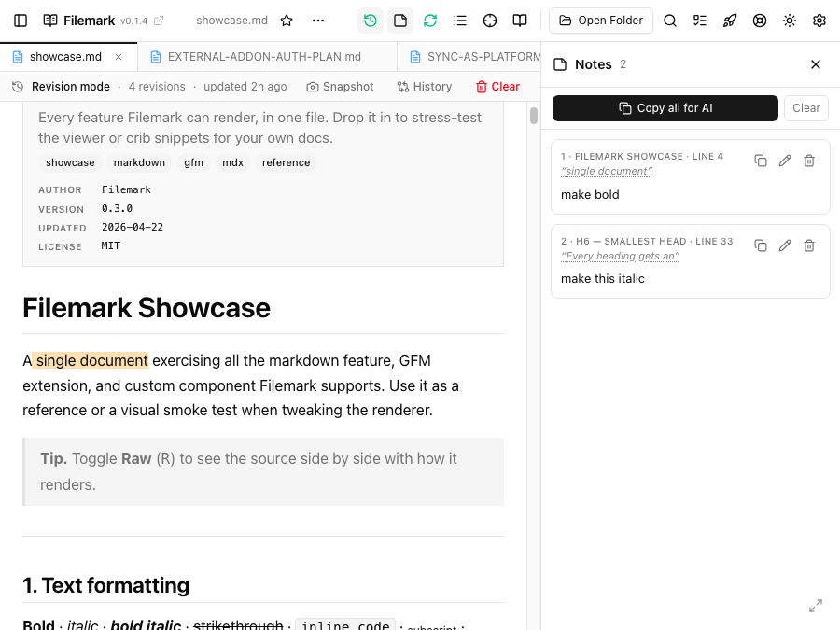Click the author value Filemark

point(126,189)
